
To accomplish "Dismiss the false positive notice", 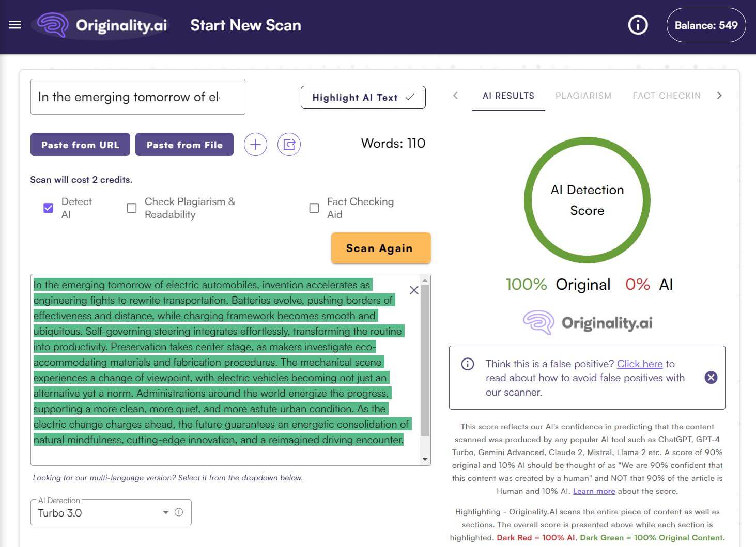I will [x=711, y=378].
